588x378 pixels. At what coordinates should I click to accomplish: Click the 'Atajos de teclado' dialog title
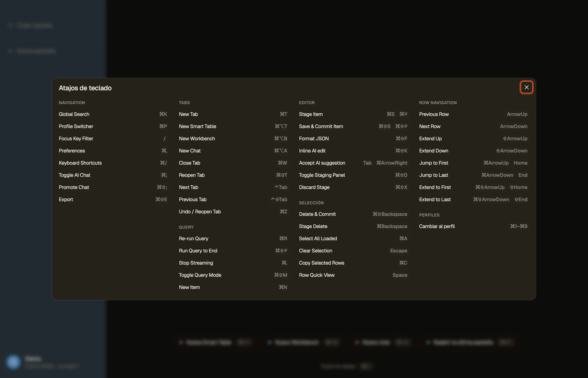pos(85,88)
